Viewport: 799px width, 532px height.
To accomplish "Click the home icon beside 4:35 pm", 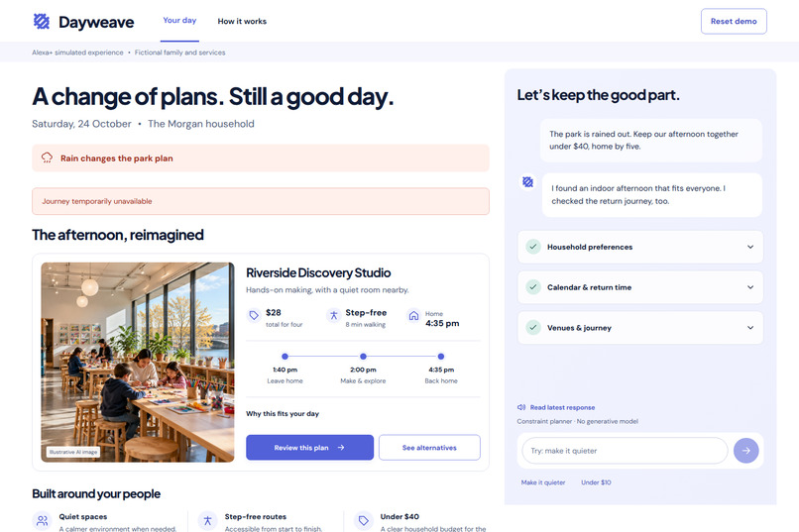I will [413, 316].
